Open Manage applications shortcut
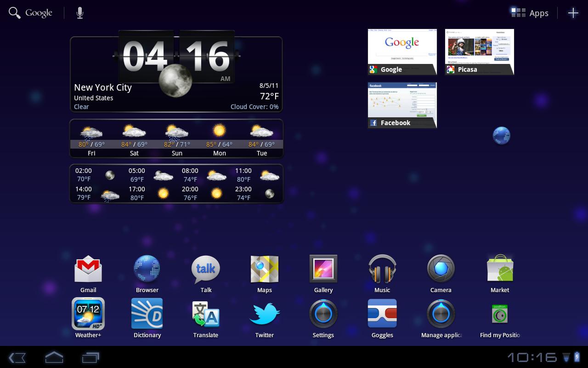This screenshot has width=588, height=368. point(441,318)
